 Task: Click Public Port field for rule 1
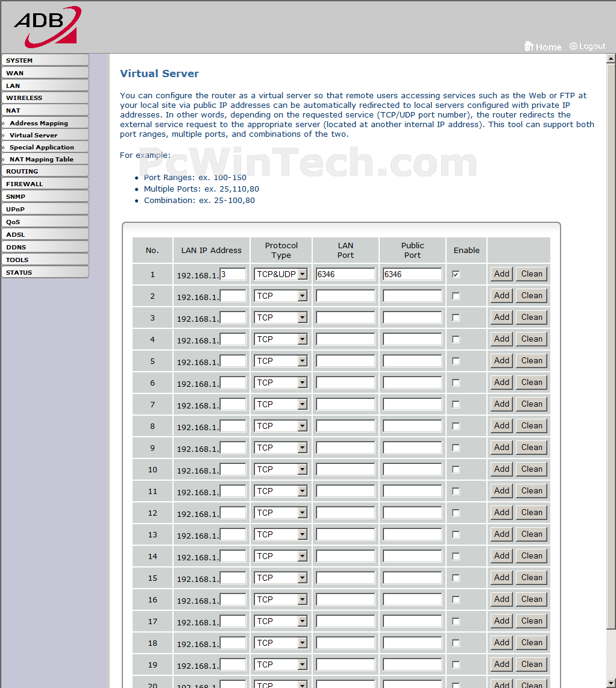(412, 274)
